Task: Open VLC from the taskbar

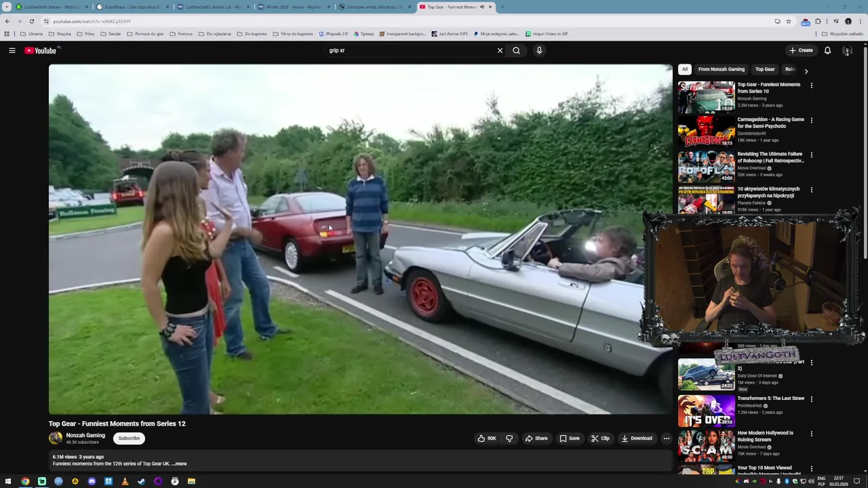Action: (x=125, y=481)
